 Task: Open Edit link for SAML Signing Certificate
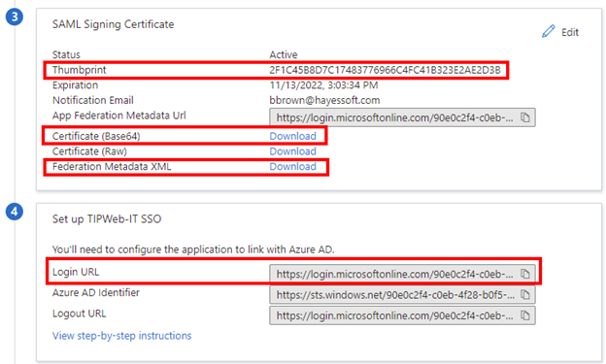pos(570,32)
